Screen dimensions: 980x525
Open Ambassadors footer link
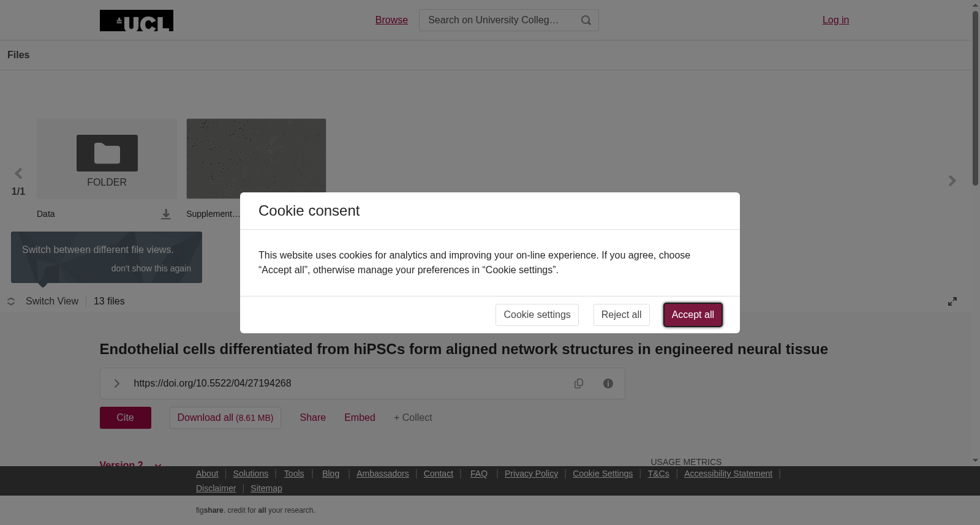tap(383, 474)
